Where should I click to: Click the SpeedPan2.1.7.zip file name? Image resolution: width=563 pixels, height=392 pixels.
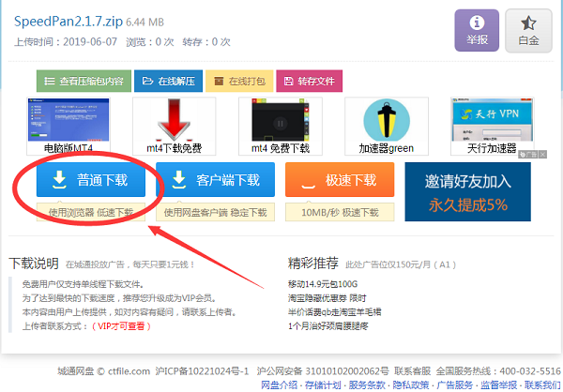tap(68, 22)
